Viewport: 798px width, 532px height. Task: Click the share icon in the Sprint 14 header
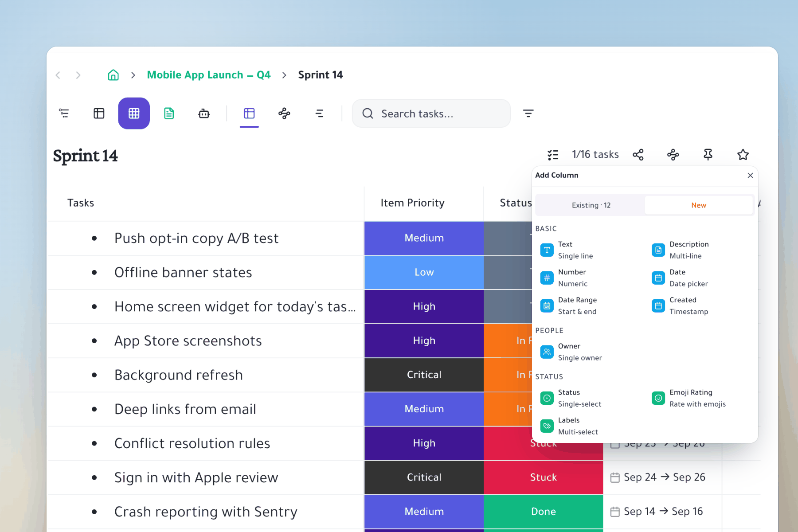point(638,155)
